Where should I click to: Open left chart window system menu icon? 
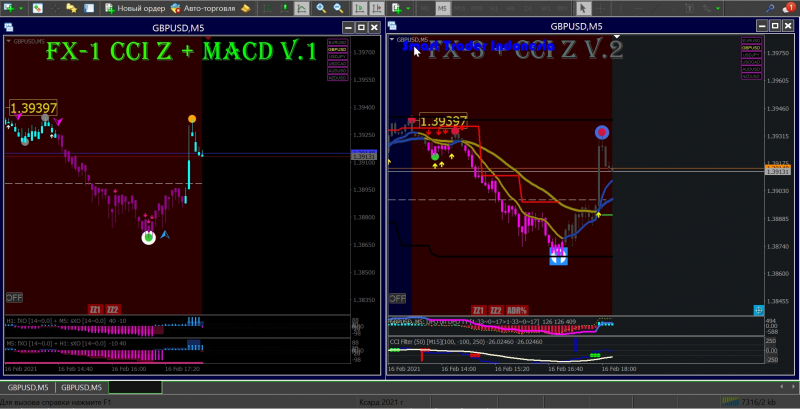pyautogui.click(x=9, y=28)
